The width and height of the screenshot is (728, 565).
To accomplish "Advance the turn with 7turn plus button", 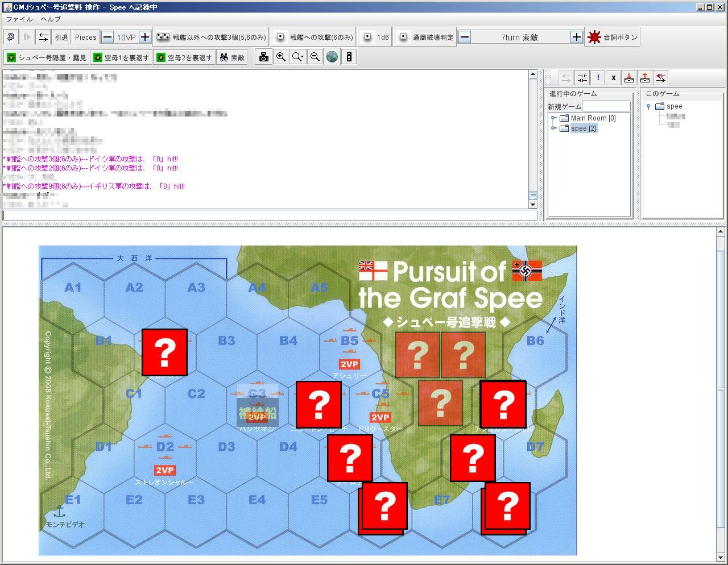I will 577,38.
